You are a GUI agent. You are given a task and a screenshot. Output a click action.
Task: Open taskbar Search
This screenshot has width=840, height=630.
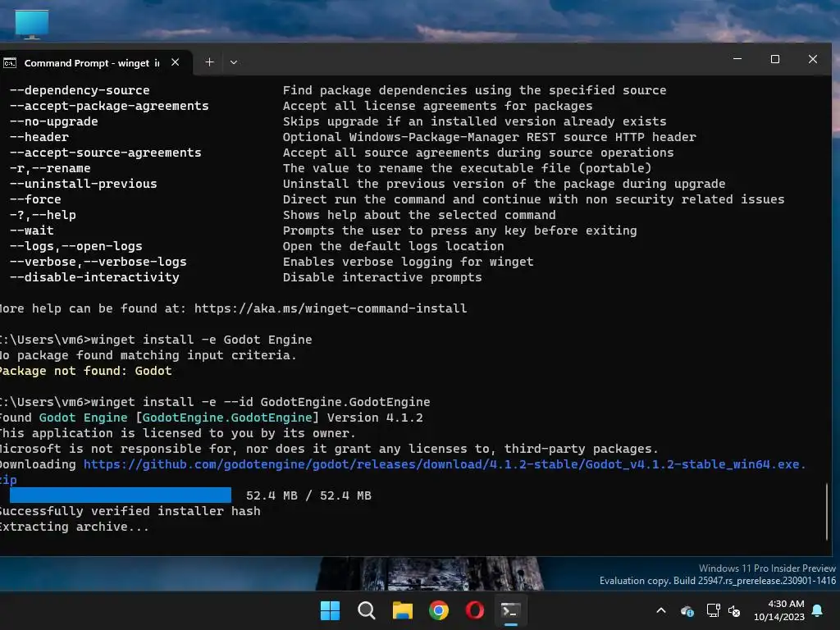point(367,610)
